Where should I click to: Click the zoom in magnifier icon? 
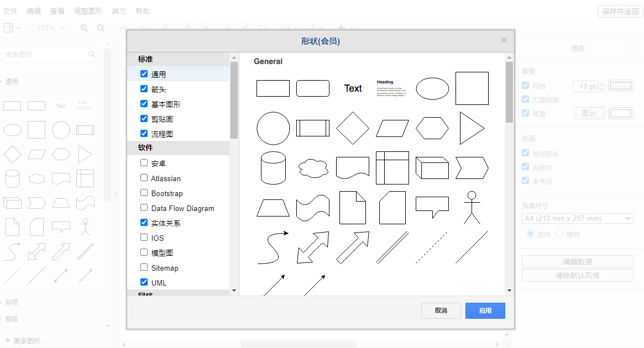click(84, 28)
